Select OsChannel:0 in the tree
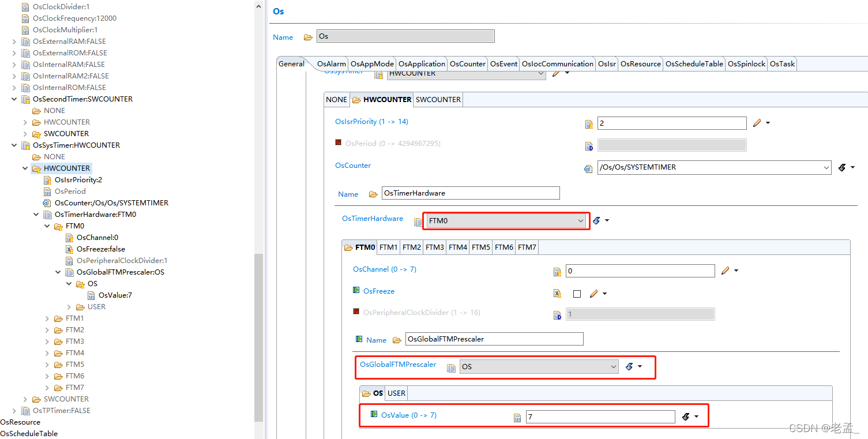Image resolution: width=868 pixels, height=439 pixels. tap(97, 238)
